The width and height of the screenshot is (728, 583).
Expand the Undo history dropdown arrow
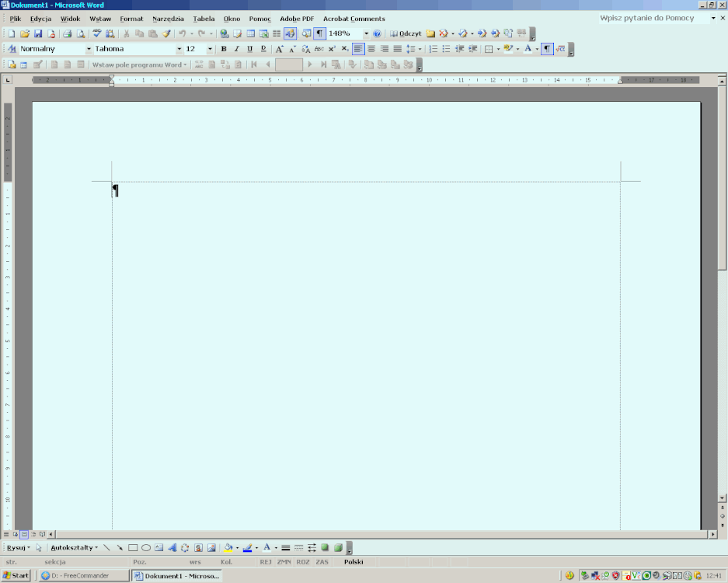pyautogui.click(x=191, y=33)
